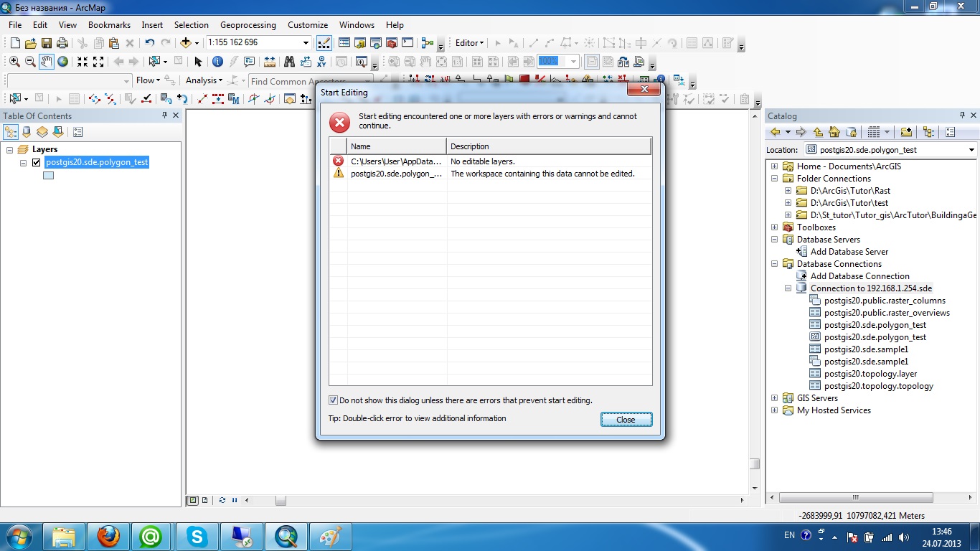Collapse Folder Connections in Catalog tree
This screenshot has height=551, width=980.
(x=774, y=179)
